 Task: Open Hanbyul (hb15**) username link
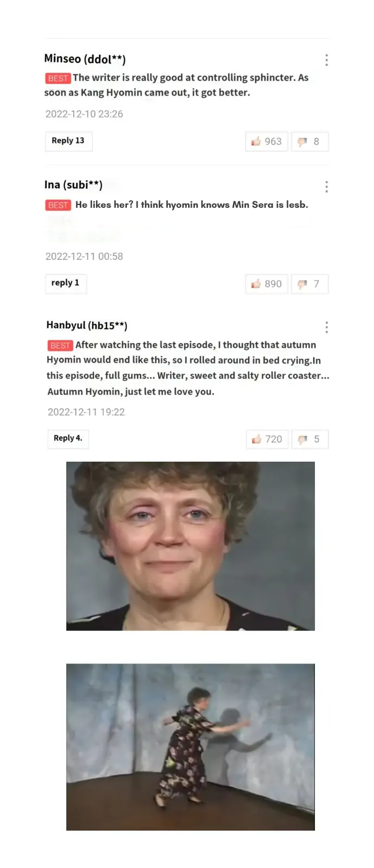point(87,325)
